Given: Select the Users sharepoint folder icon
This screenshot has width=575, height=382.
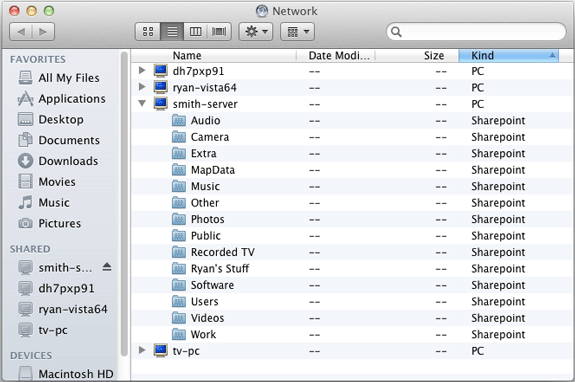Looking at the screenshot, I should click(179, 301).
